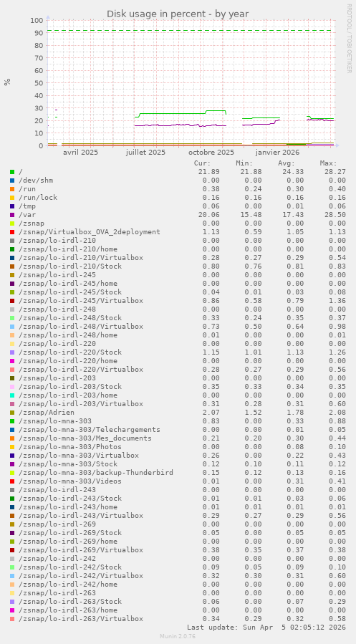356x644 pixels.
Task: Click the y-axis label 100
Action: (x=37, y=20)
